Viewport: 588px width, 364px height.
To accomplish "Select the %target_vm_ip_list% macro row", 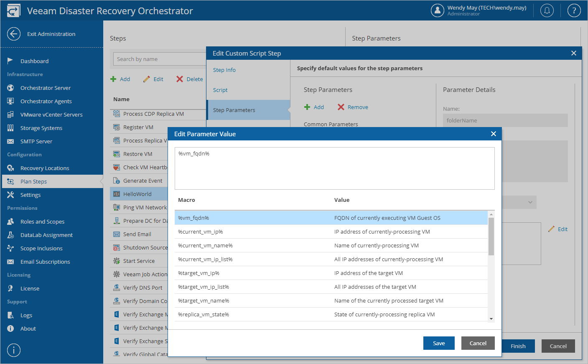I will (331, 287).
